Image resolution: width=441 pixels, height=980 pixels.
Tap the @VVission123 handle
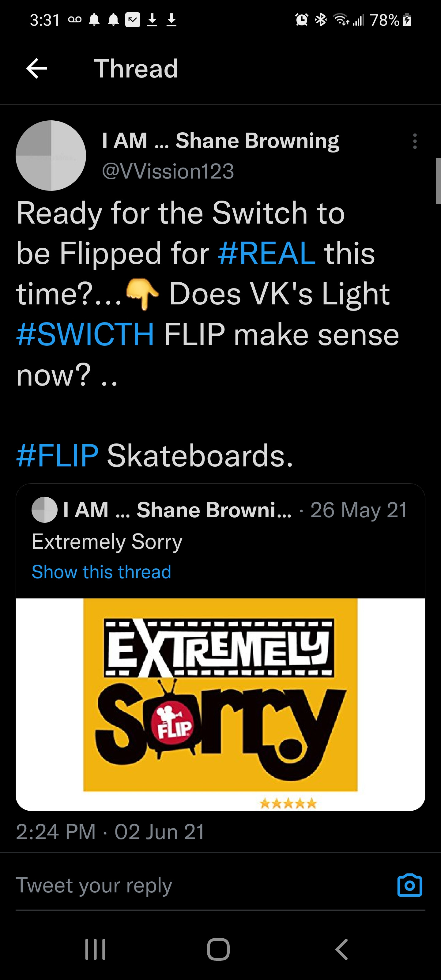click(x=168, y=171)
